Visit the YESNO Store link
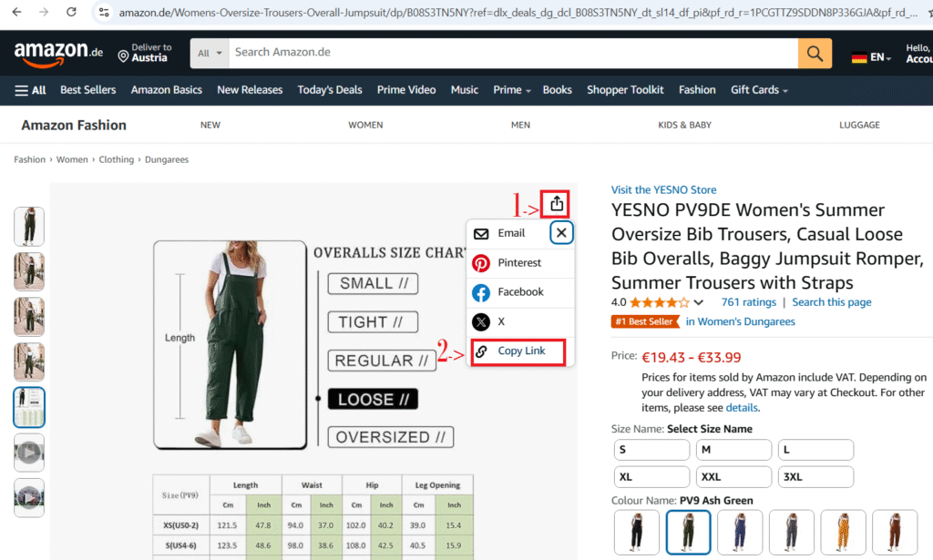The image size is (933, 560). (x=663, y=190)
